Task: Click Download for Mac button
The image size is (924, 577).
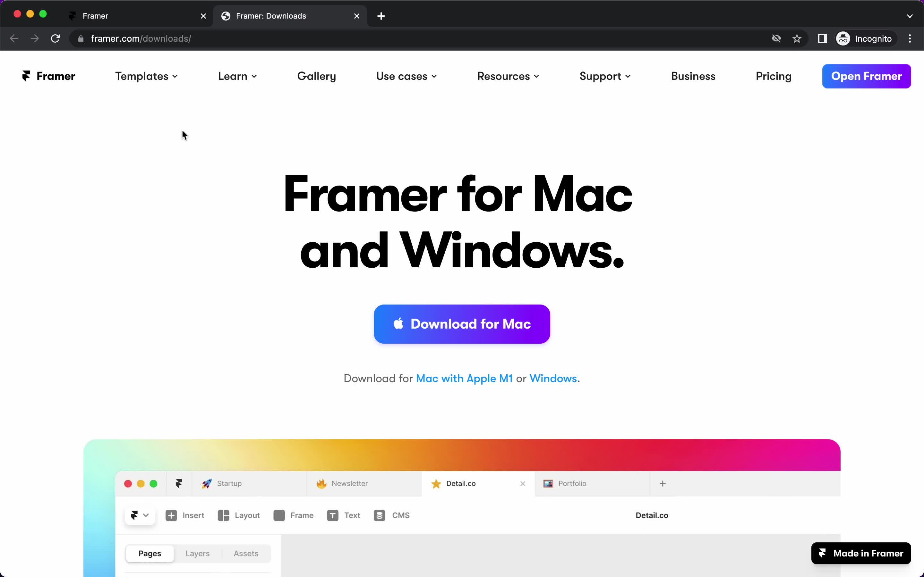Action: tap(462, 324)
